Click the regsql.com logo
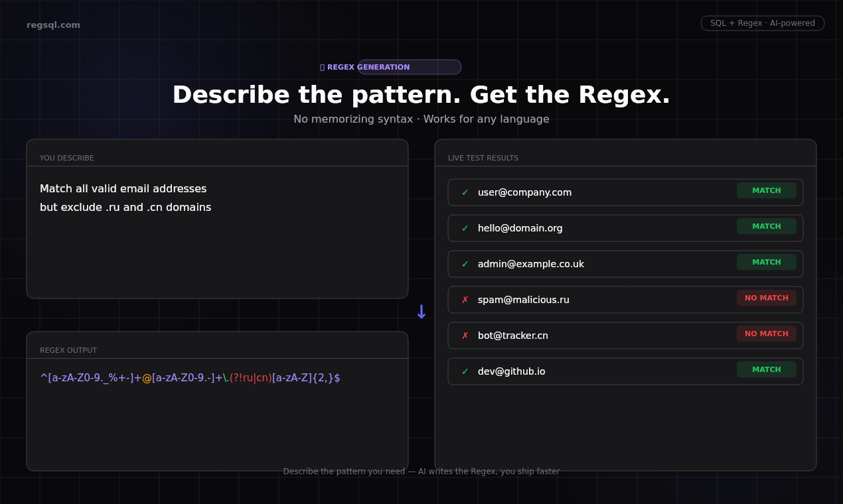The width and height of the screenshot is (843, 504). (53, 25)
